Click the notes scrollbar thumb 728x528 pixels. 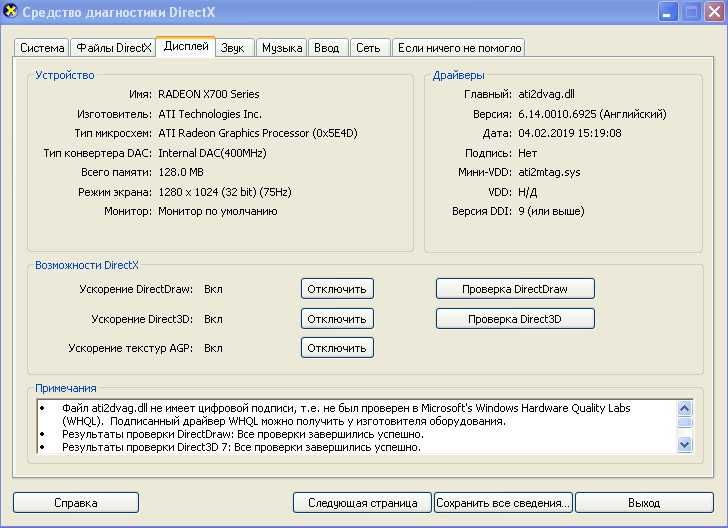[685, 422]
